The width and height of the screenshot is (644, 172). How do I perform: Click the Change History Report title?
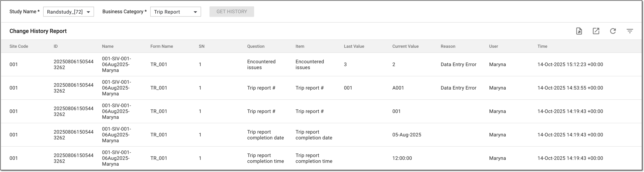coord(38,31)
